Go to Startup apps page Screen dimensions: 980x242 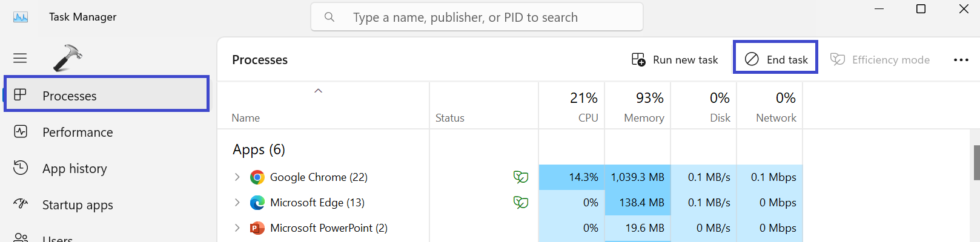point(78,205)
